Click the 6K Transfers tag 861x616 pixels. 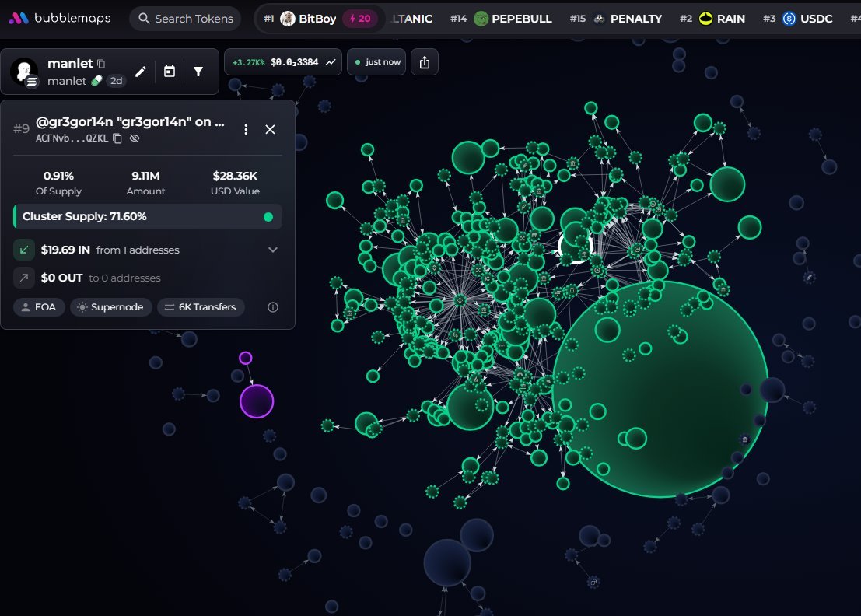(x=201, y=307)
